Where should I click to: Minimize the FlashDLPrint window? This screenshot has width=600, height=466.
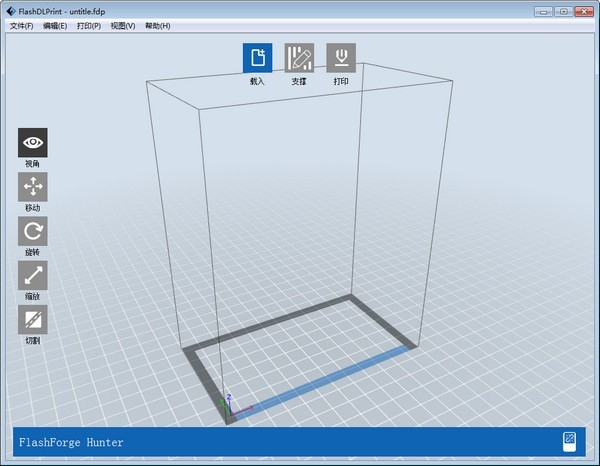tap(543, 11)
